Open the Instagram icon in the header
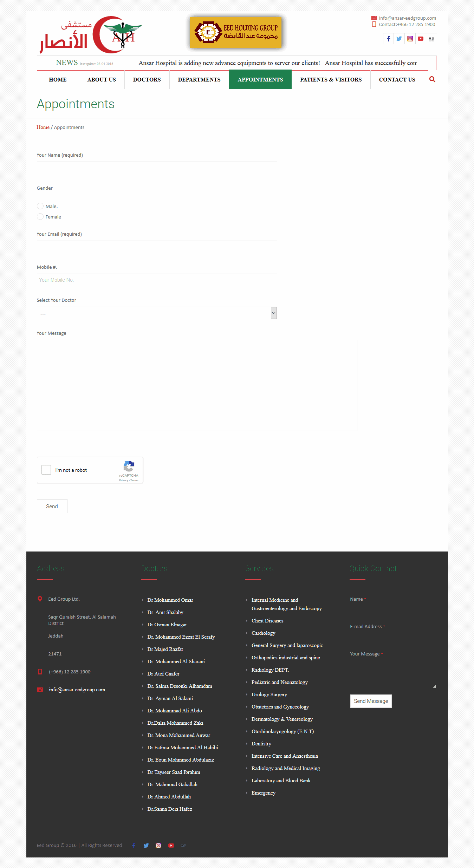The image size is (474, 868). point(410,39)
